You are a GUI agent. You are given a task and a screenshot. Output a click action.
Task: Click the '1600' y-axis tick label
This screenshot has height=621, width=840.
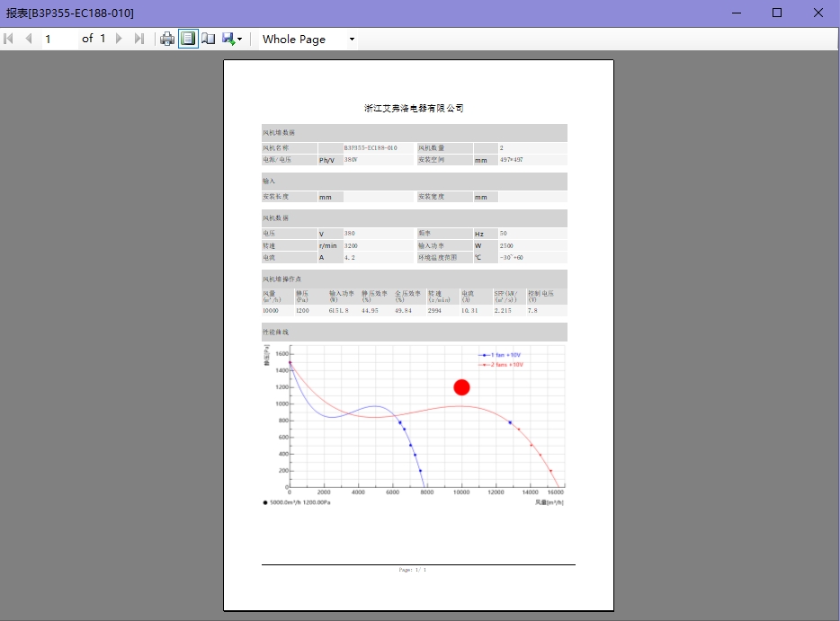(281, 353)
